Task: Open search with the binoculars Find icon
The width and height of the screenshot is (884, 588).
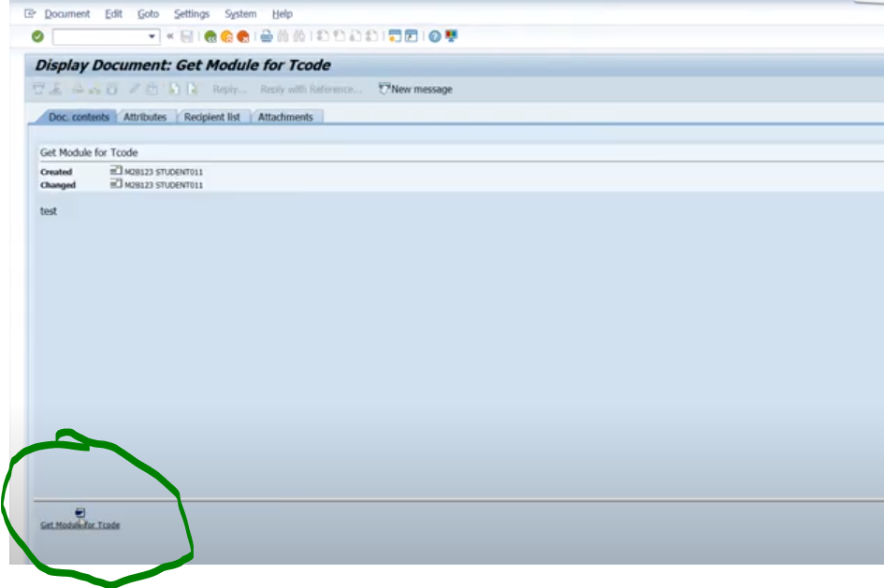Action: (285, 36)
